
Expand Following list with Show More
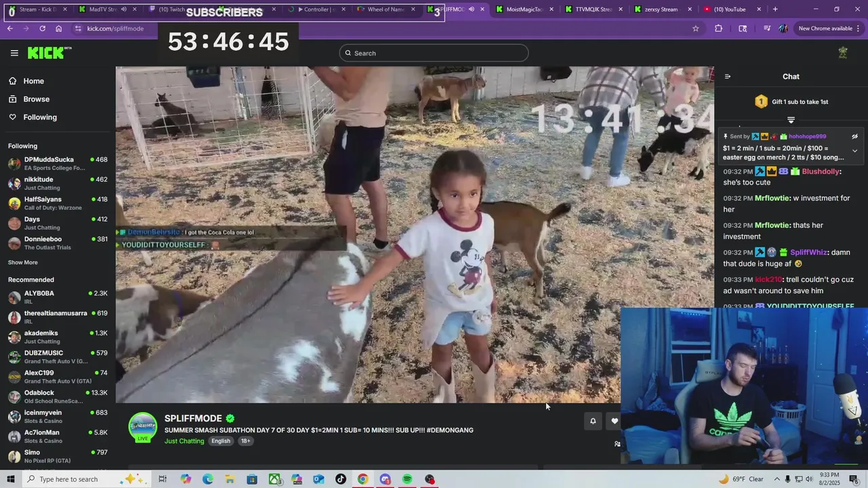pyautogui.click(x=23, y=262)
